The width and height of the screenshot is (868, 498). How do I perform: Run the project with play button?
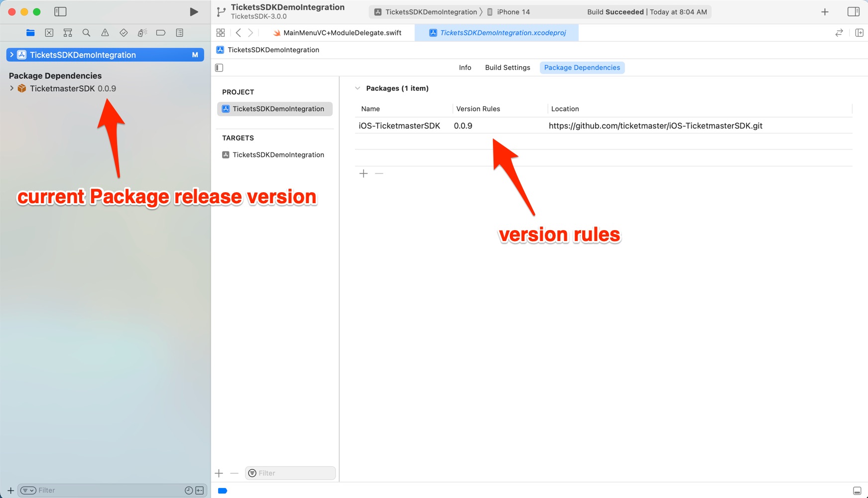click(194, 11)
